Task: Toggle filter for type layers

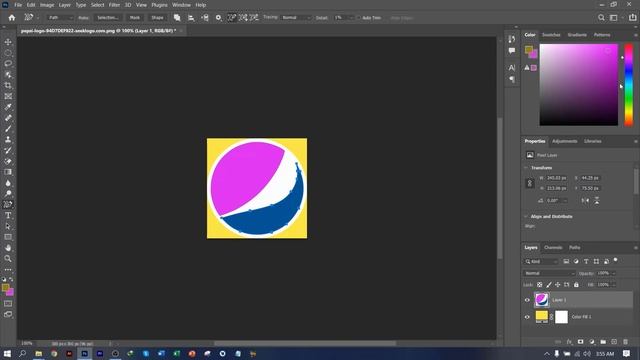Action: pos(586,261)
